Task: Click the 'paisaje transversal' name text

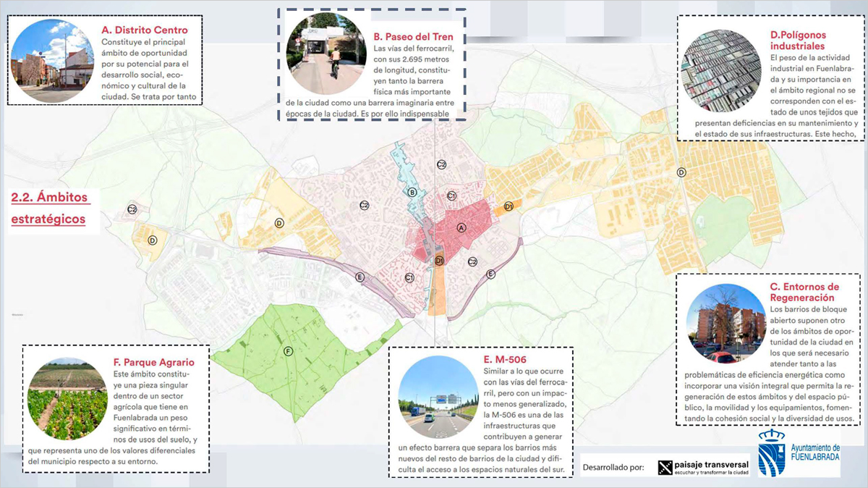Action: tap(712, 464)
